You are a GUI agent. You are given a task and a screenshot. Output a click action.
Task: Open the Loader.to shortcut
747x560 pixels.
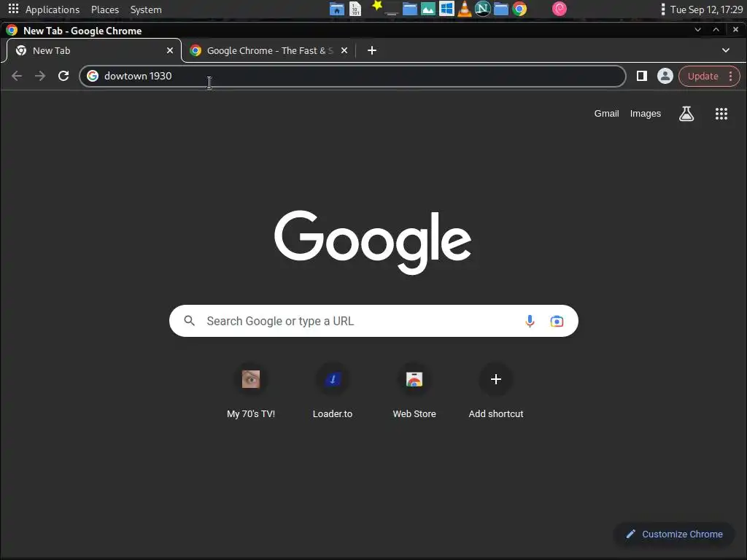tap(333, 392)
